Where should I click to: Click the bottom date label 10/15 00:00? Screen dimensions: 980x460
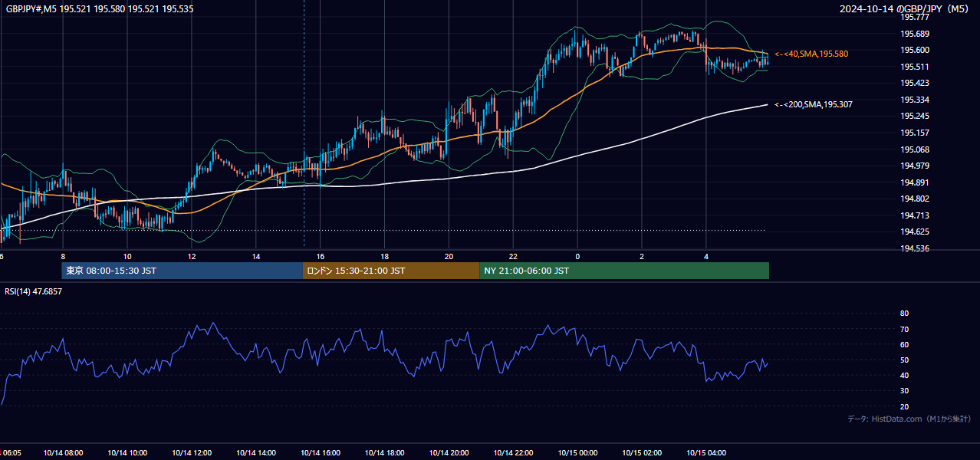point(577,453)
